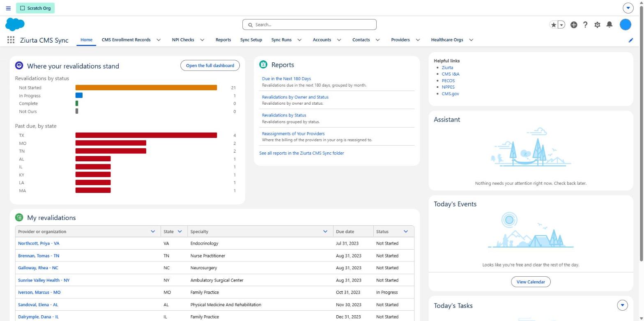This screenshot has height=321, width=644.
Task: Click the Reports section clipboard icon
Action: pos(263,64)
